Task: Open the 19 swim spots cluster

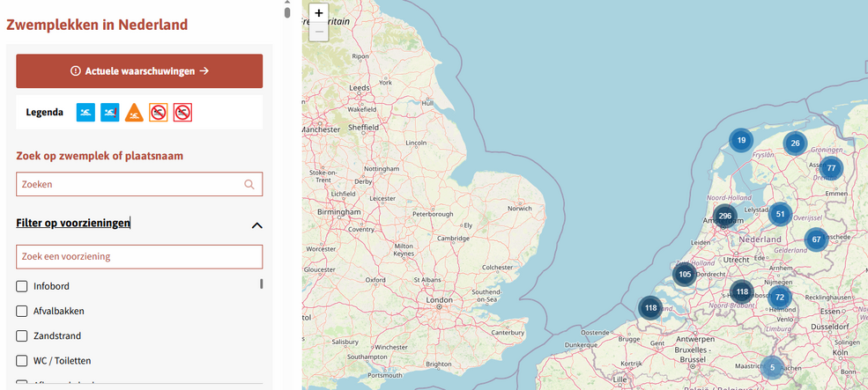Action: 741,140
